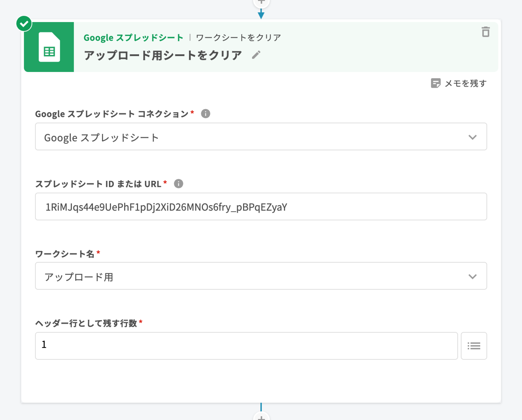The height and width of the screenshot is (420, 522).
Task: Click info icon beside スプレッドシート ID label
Action: coord(178,184)
